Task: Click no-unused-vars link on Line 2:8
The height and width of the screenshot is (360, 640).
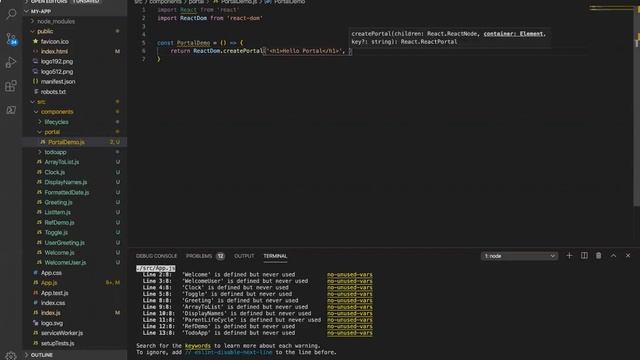Action: (x=349, y=275)
